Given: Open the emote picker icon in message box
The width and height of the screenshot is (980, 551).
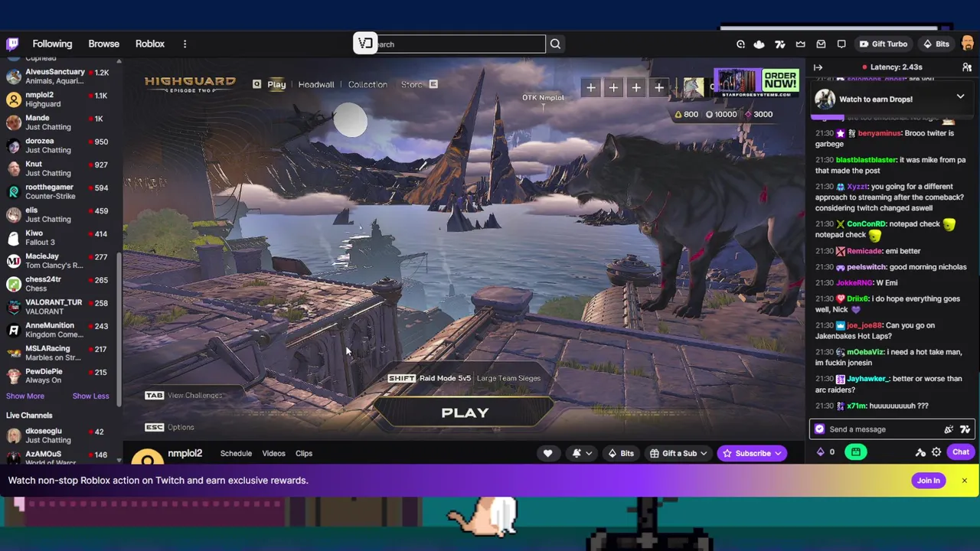Looking at the screenshot, I should point(949,429).
